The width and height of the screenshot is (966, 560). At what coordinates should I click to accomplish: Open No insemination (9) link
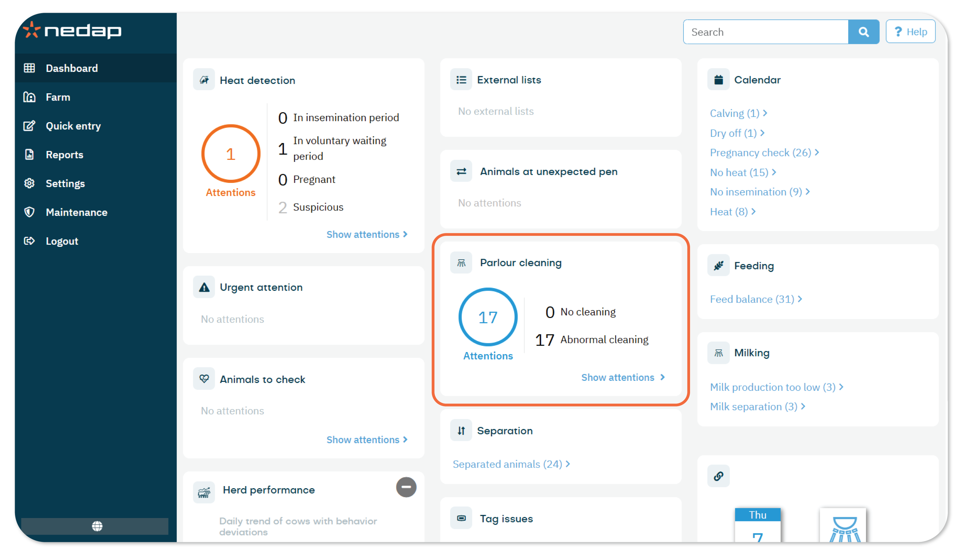click(760, 192)
